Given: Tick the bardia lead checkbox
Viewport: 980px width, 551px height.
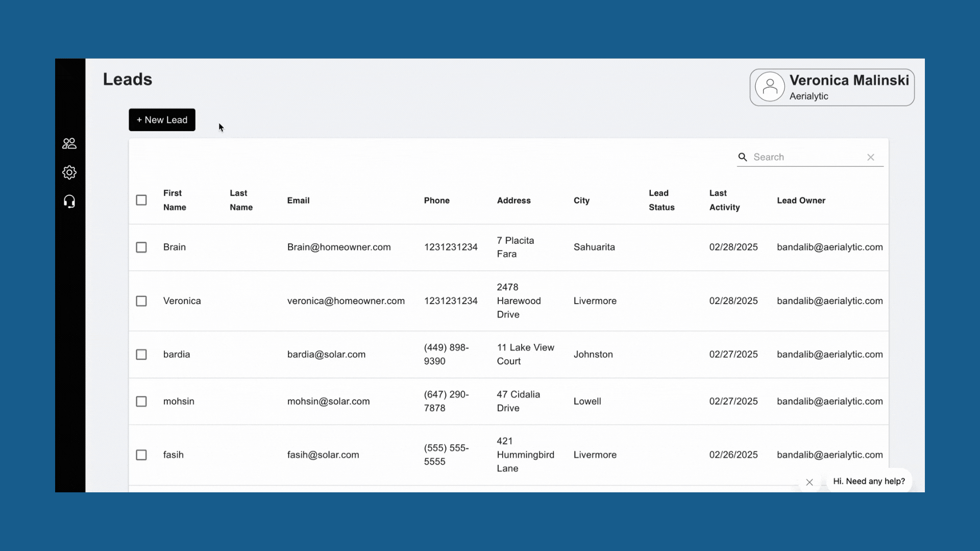Looking at the screenshot, I should [x=141, y=355].
